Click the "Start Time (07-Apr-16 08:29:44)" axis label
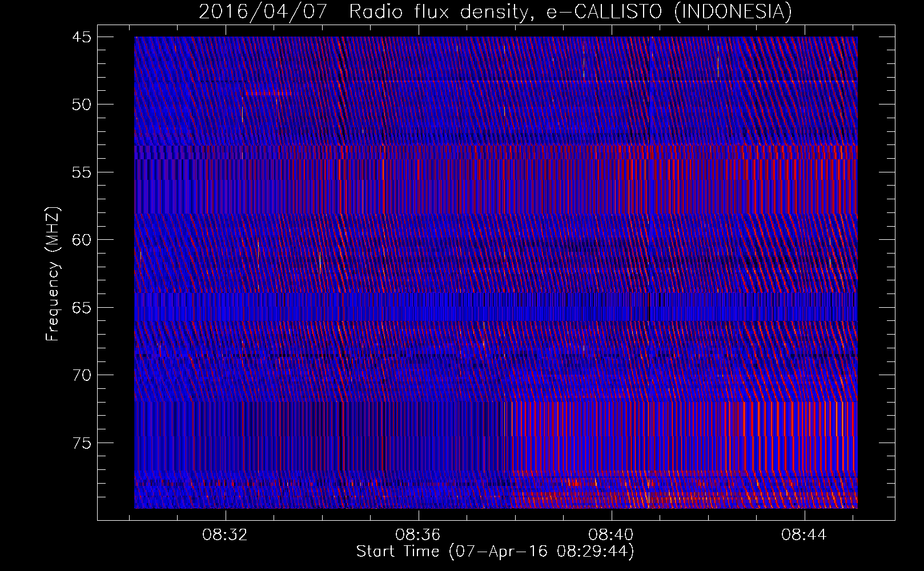The width and height of the screenshot is (924, 571). pos(495,552)
